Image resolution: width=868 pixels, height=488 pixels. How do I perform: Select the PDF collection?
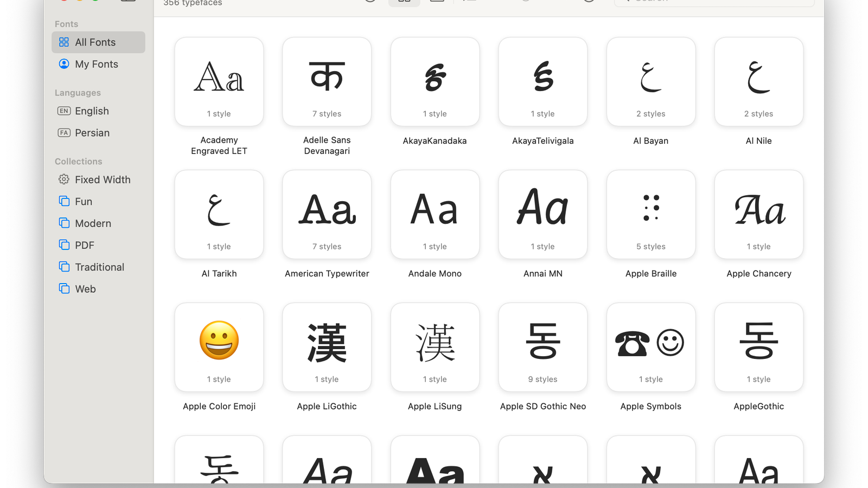(85, 245)
